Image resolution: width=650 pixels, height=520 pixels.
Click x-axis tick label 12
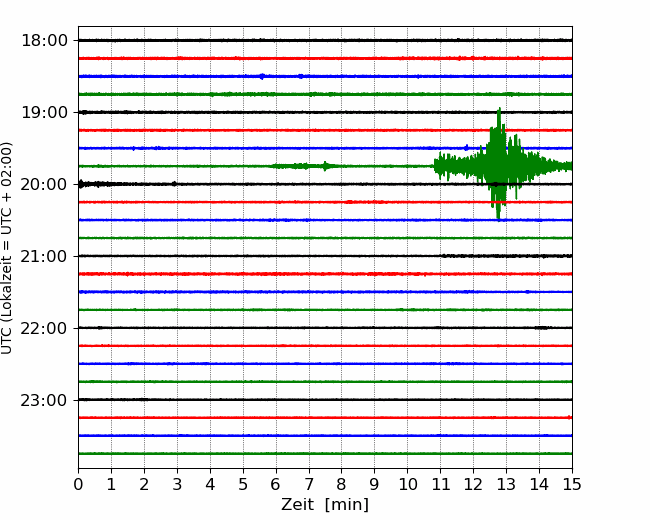[474, 484]
